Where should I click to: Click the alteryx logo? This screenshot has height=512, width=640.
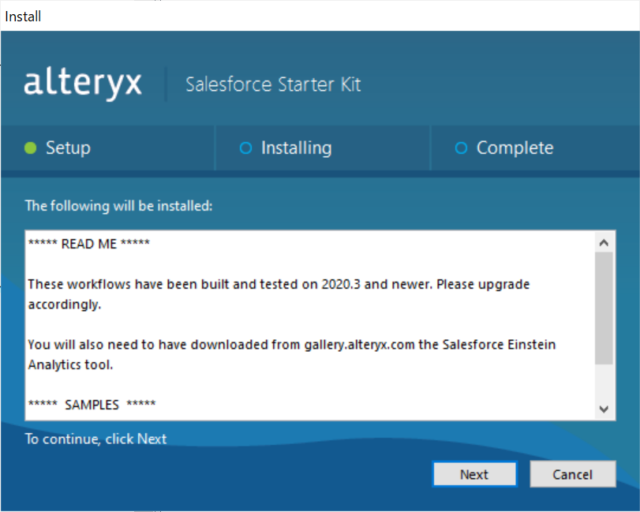[x=83, y=83]
